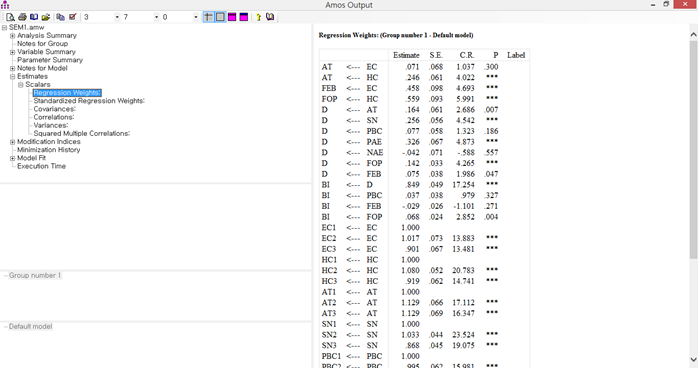Expand the Notes for Model node
The width and height of the screenshot is (700, 368).
(x=12, y=68)
